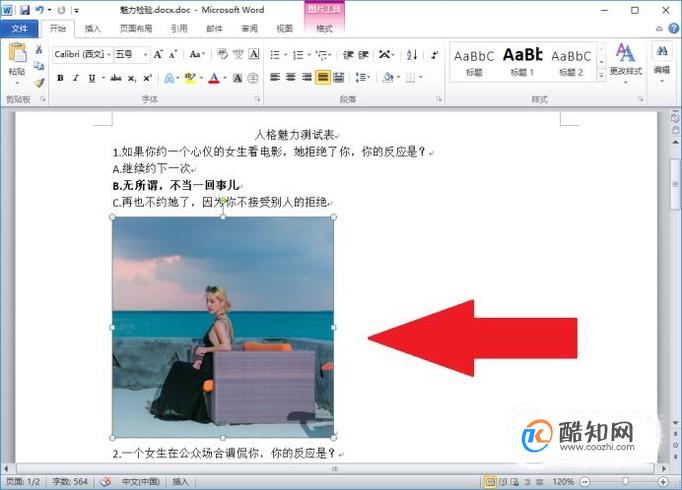The image size is (682, 490).
Task: Open the Paragraph (段落) dialog launcher
Action: 438,100
